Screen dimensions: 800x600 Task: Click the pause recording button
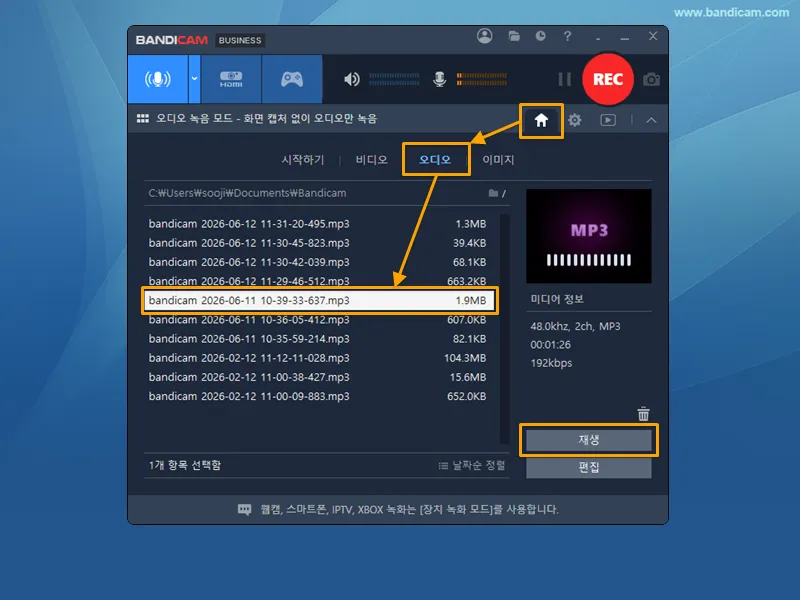coord(564,79)
